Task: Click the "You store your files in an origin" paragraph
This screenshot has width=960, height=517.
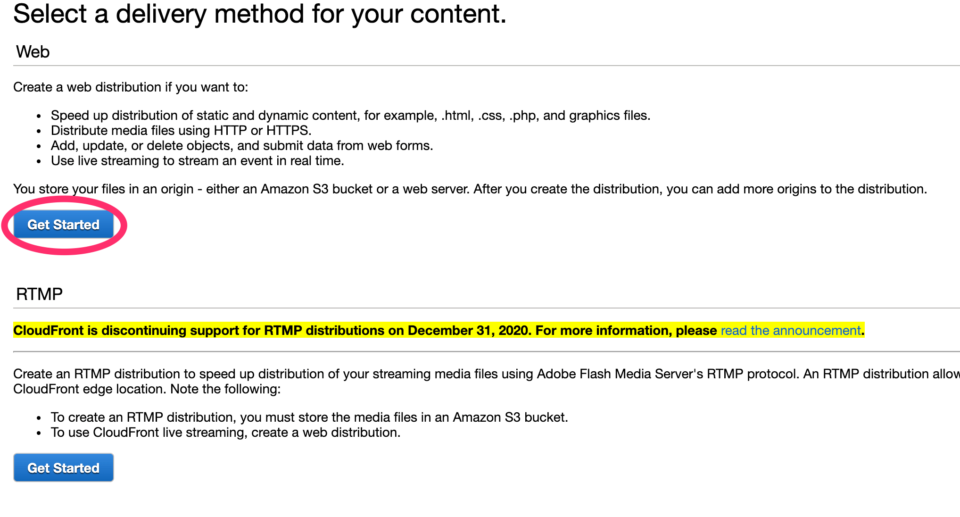Action: 470,188
